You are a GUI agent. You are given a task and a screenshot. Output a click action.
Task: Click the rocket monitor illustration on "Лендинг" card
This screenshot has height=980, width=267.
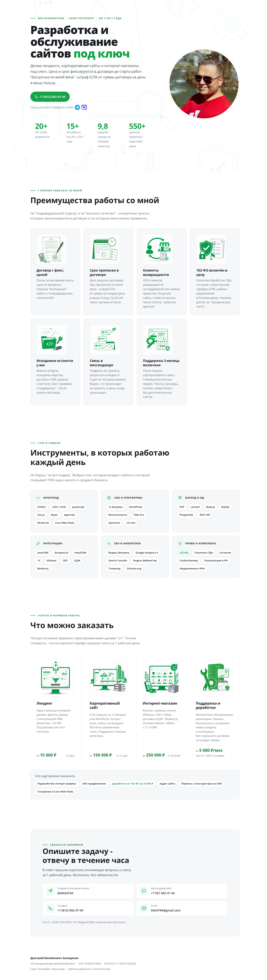coord(55,678)
